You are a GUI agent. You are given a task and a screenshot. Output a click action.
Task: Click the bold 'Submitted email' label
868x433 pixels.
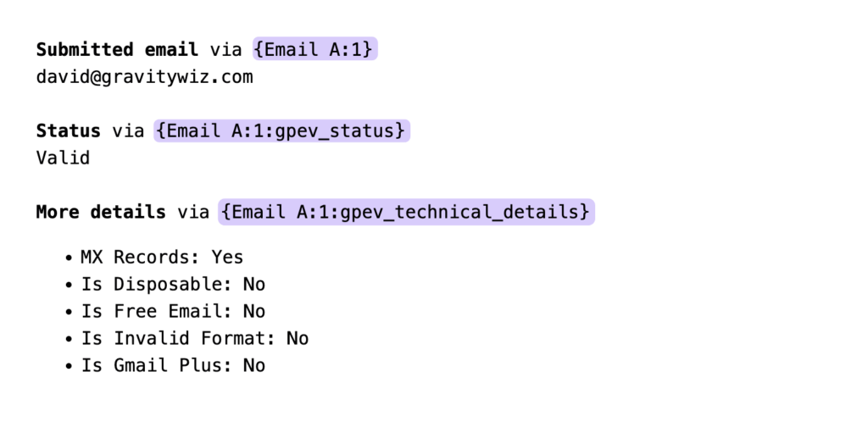click(x=117, y=50)
